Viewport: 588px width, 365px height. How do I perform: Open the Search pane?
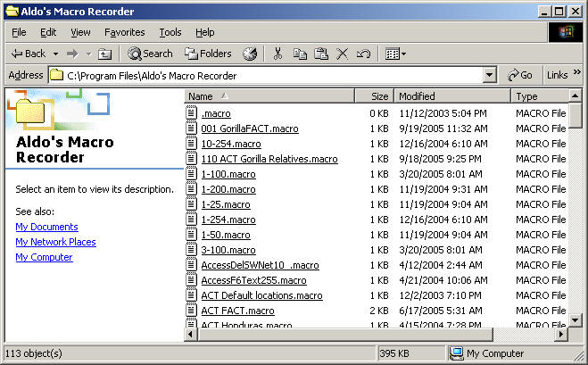click(150, 54)
